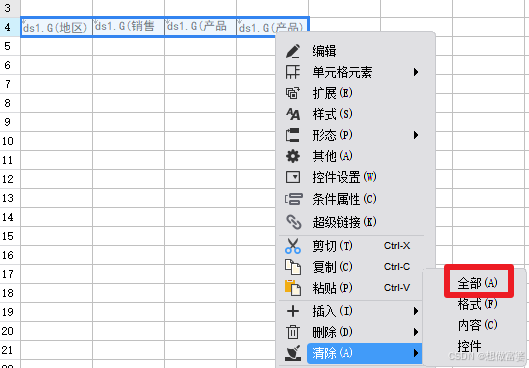
Task: Click the Paste clipboard icon
Action: (x=293, y=288)
